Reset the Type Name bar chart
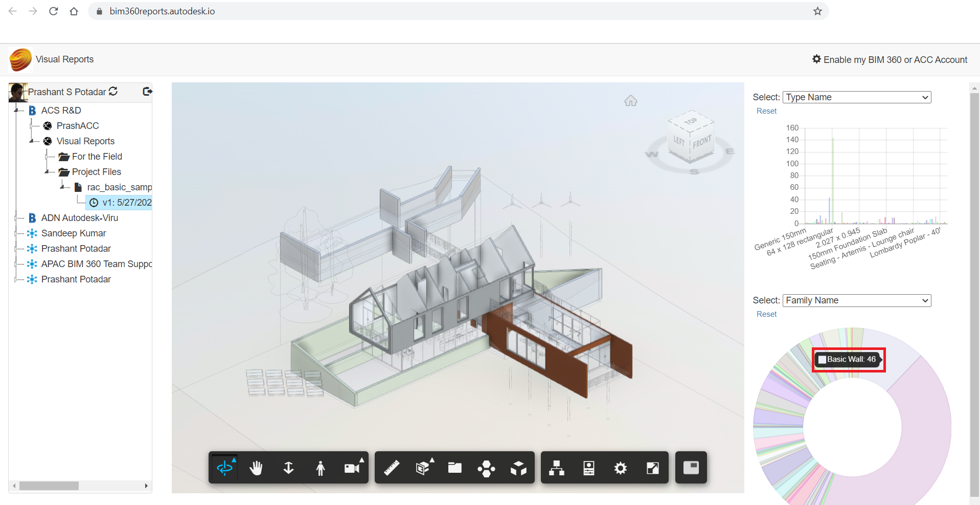Image resolution: width=980 pixels, height=505 pixels. click(x=766, y=111)
